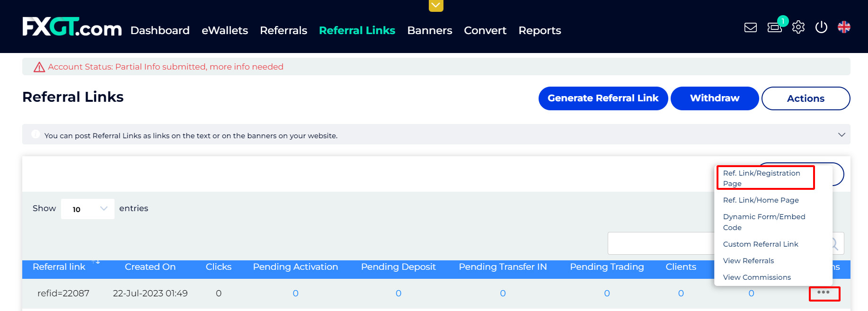Open the envelope messages icon

click(x=750, y=27)
